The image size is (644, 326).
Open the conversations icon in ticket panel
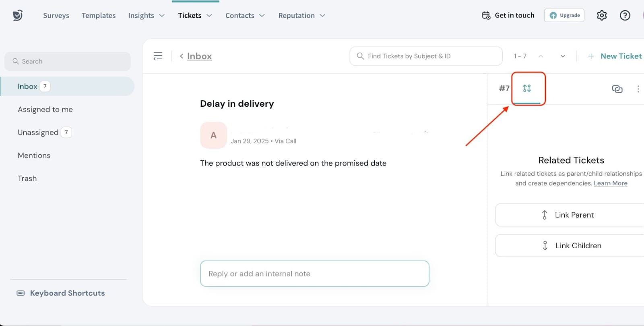click(x=617, y=89)
